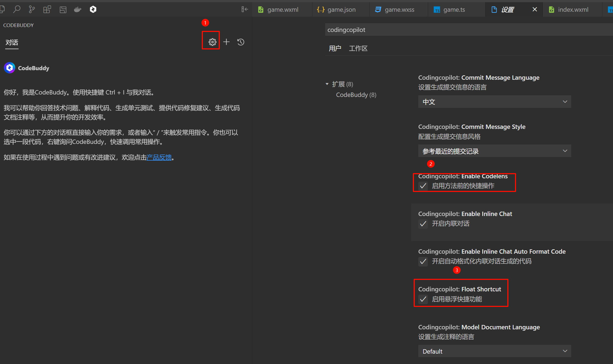The width and height of the screenshot is (613, 364).
Task: Start a new chat with plus icon
Action: point(226,42)
